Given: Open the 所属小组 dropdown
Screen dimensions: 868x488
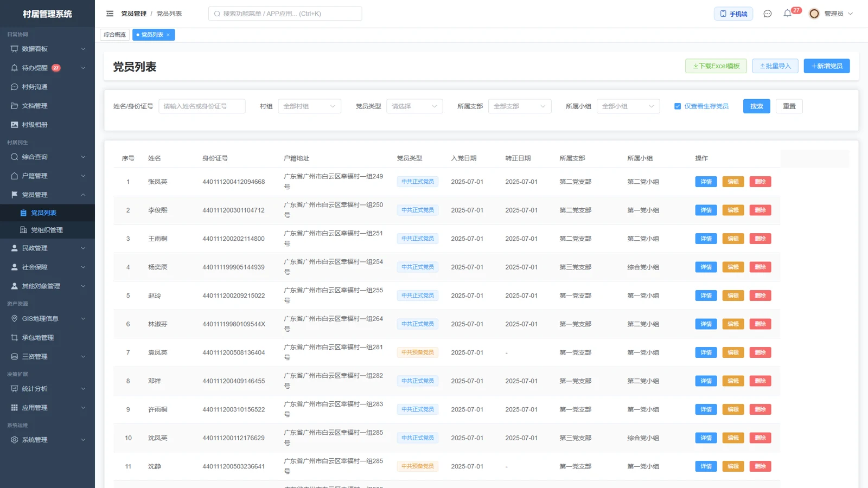Looking at the screenshot, I should (628, 106).
